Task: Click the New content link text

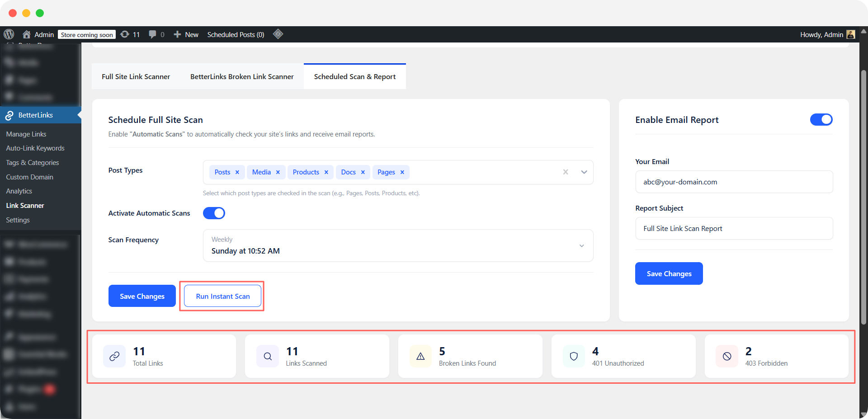Action: click(x=192, y=34)
